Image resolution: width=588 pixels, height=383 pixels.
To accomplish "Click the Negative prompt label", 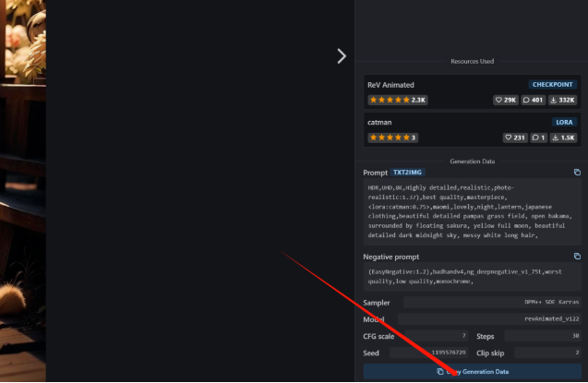I will click(390, 257).
